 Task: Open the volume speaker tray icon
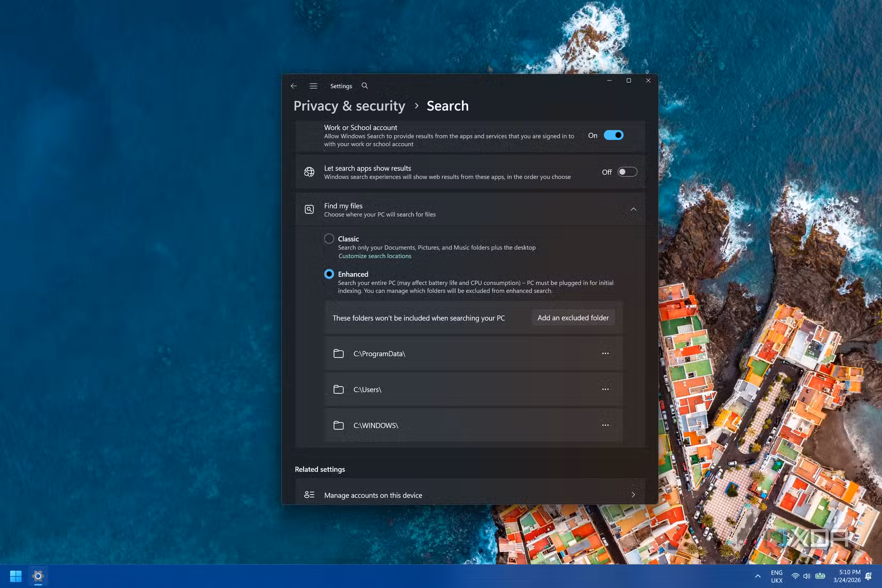tap(807, 576)
